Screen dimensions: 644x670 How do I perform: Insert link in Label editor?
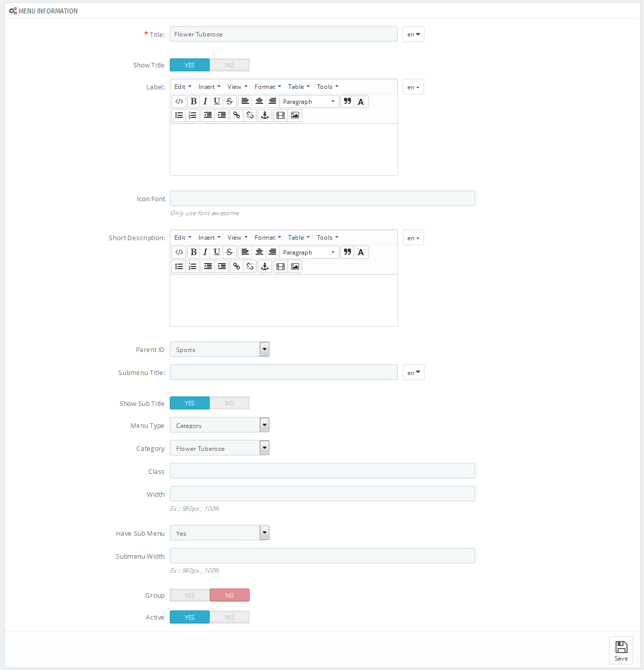point(237,115)
